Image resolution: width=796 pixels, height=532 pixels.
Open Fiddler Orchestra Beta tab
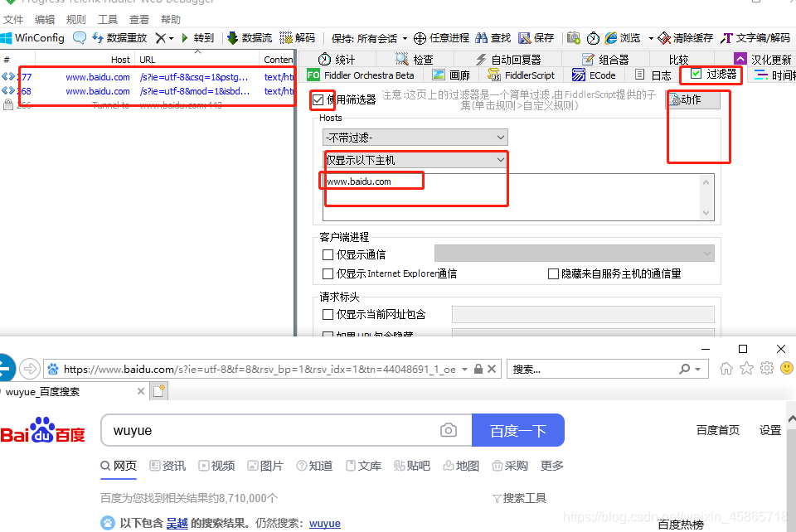point(361,75)
